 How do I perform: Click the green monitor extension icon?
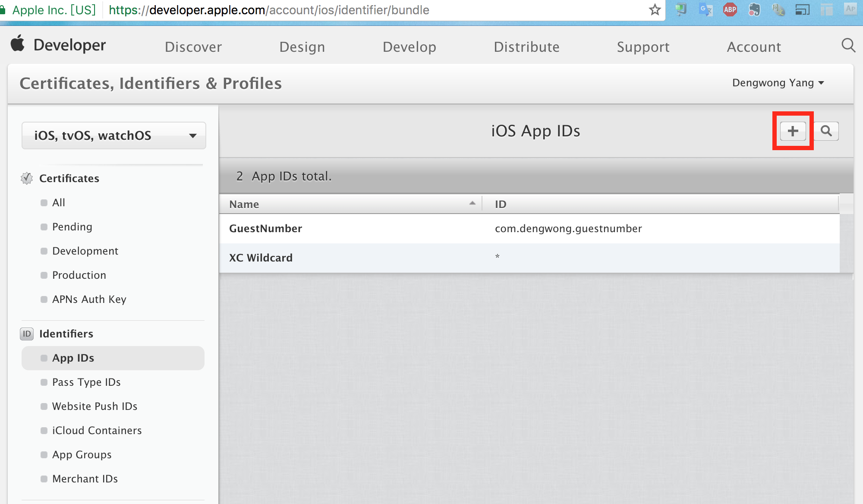pos(681,9)
